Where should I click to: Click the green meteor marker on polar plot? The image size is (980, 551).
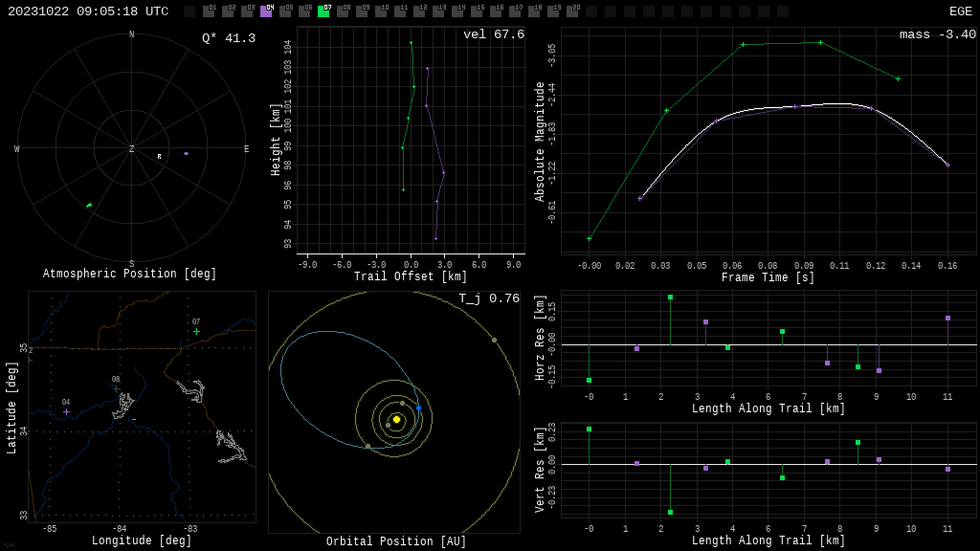(x=89, y=205)
